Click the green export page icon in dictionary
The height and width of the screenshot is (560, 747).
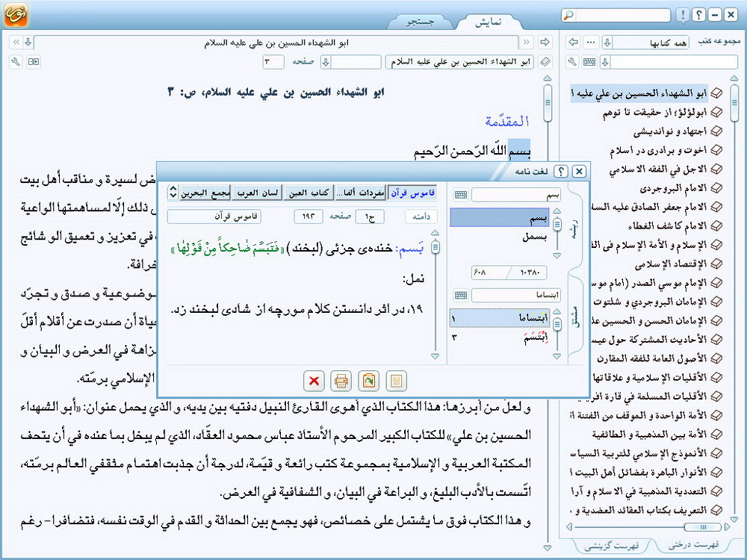(369, 381)
